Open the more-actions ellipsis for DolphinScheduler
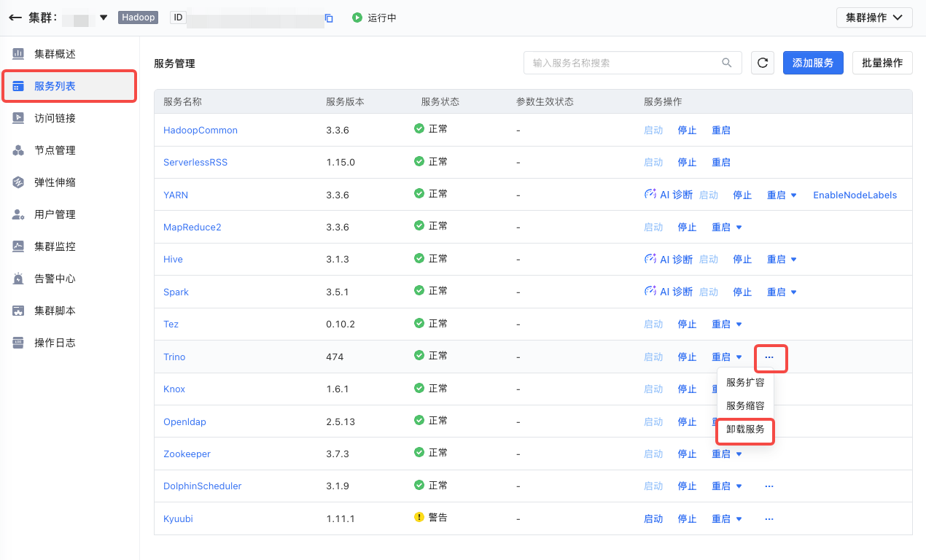 [769, 486]
